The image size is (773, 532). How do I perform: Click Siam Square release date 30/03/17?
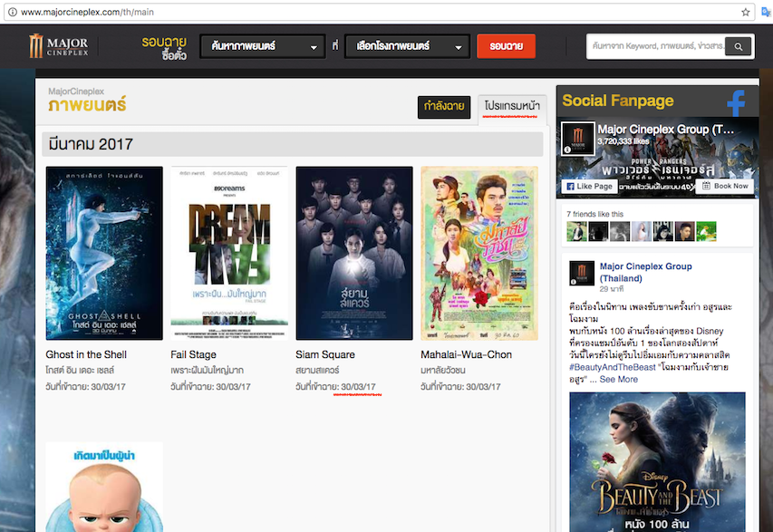[x=358, y=387]
